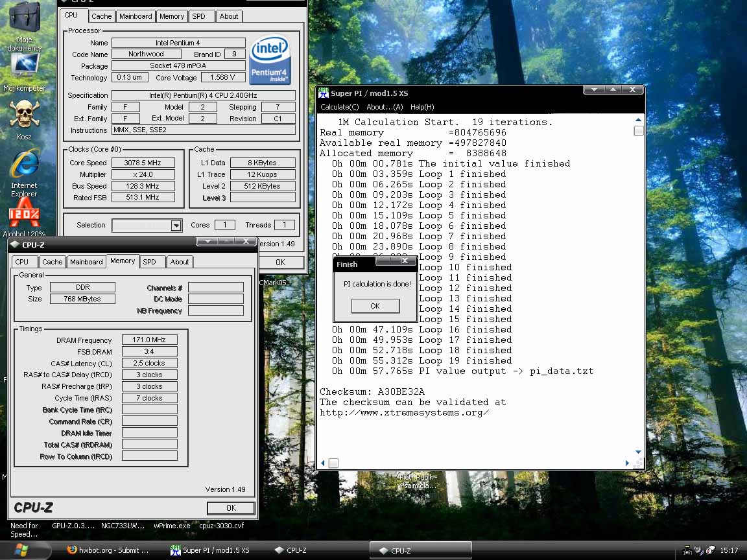This screenshot has width=747, height=560.
Task: Close the Super PI window
Action: tap(632, 89)
